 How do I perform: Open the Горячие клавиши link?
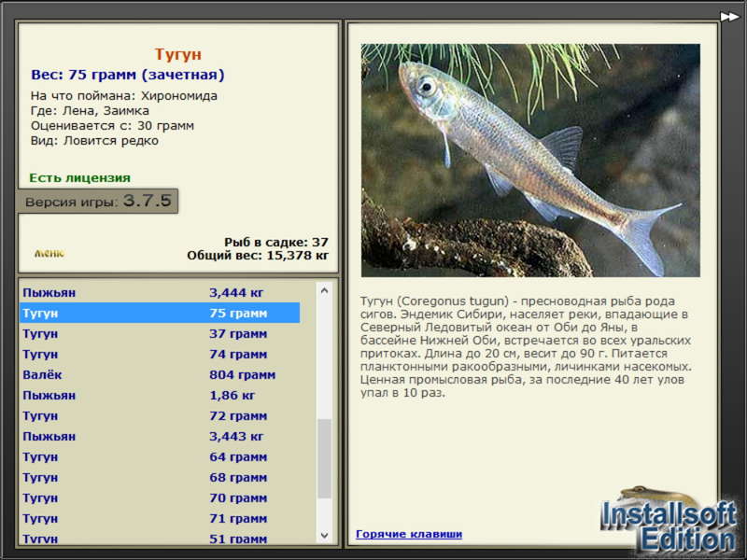pos(409,534)
